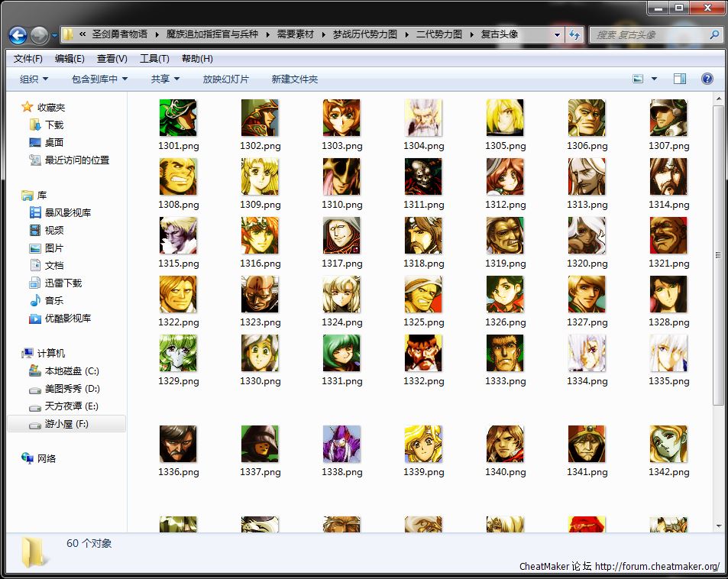
Task: Expand the view options dropdown arrow
Action: coord(654,79)
